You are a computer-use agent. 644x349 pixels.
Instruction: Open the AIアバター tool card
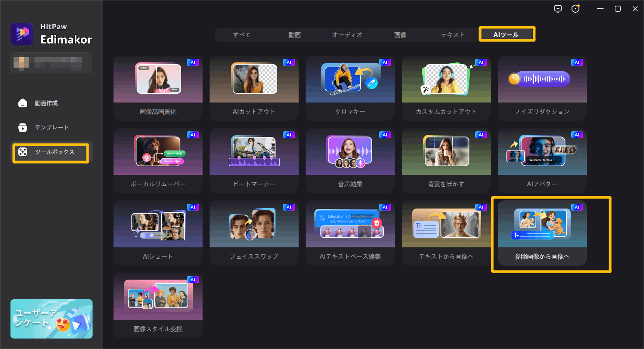[x=542, y=160]
